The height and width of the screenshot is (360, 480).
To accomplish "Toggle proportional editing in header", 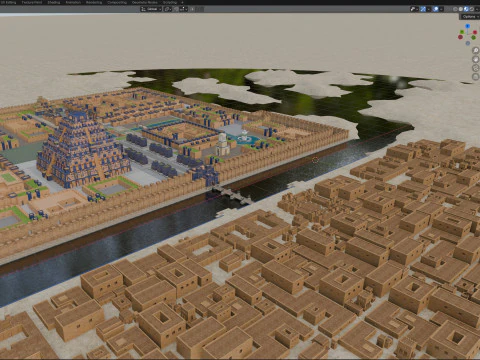I will pos(192,9).
